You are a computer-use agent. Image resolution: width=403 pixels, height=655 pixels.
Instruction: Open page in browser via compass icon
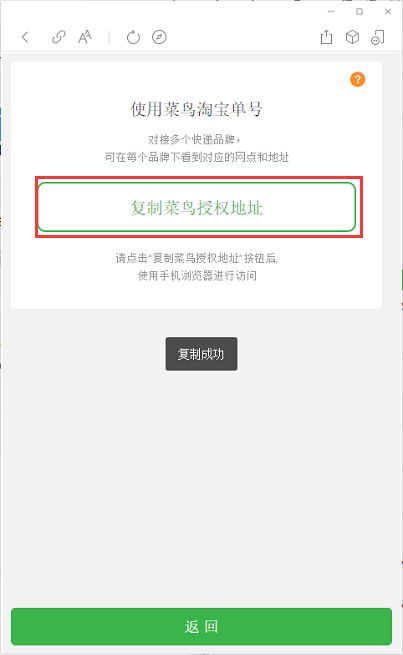[x=159, y=37]
